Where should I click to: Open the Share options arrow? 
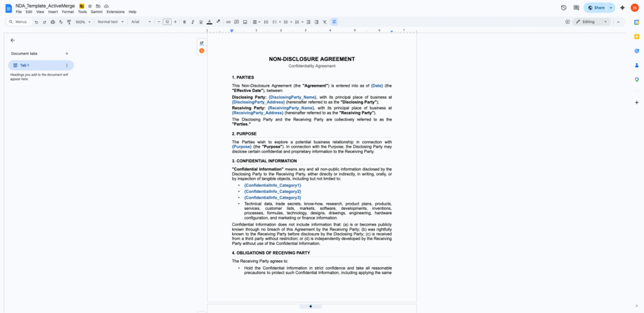click(611, 8)
